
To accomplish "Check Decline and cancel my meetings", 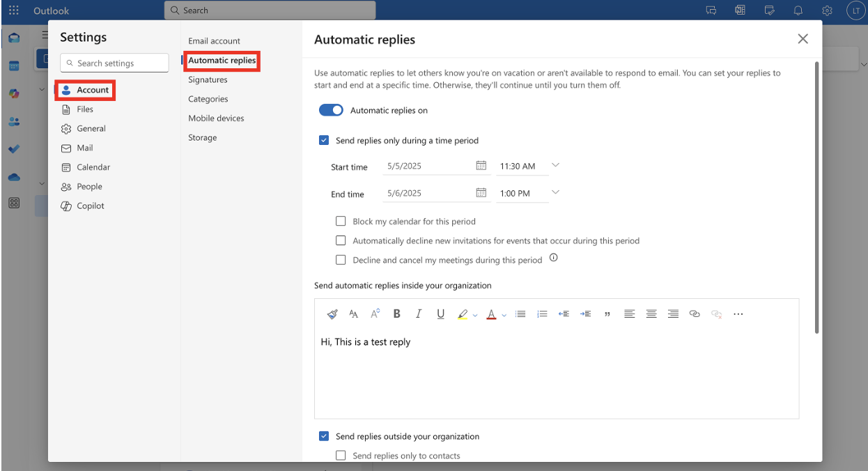I will point(341,260).
